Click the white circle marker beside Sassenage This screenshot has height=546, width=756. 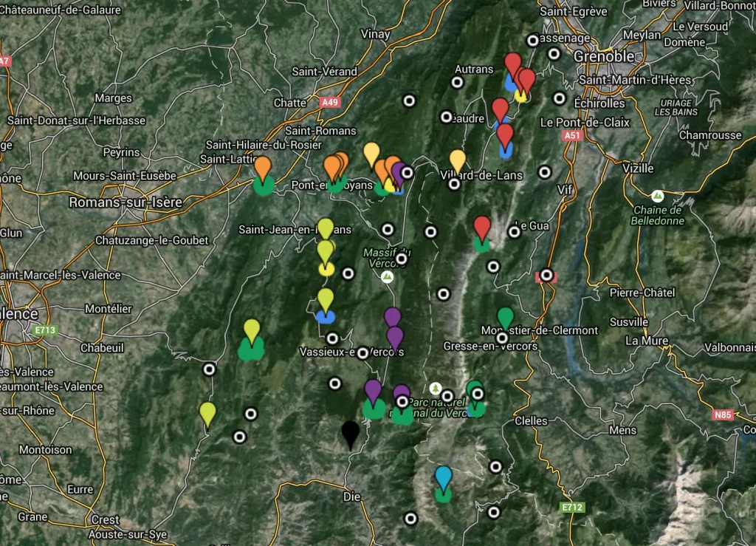coord(533,41)
